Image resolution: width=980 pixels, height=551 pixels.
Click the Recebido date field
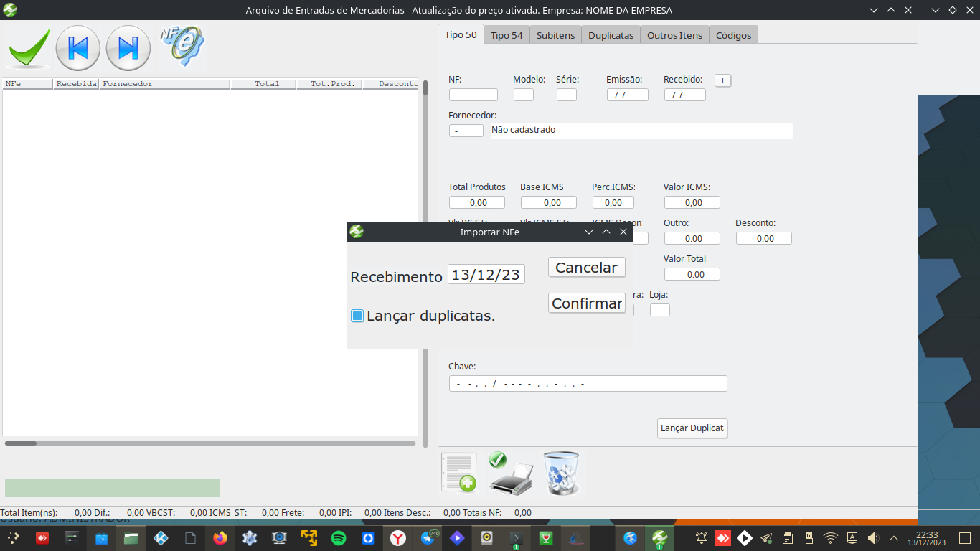[x=685, y=95]
